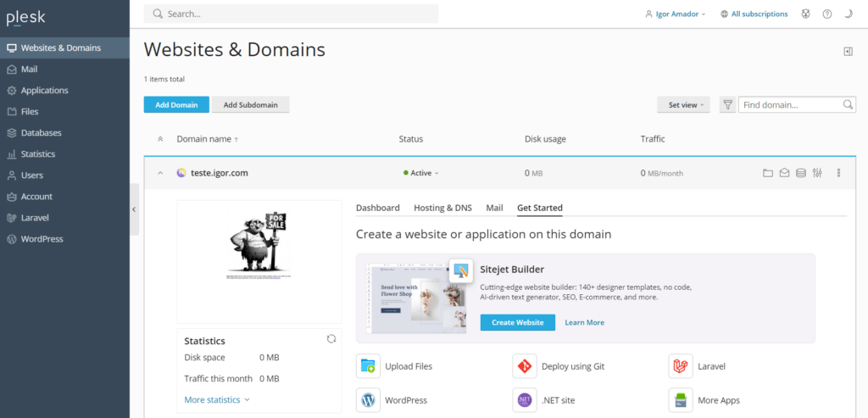Switch to the Hosting & DNS tab
The image size is (868, 418).
coord(442,208)
